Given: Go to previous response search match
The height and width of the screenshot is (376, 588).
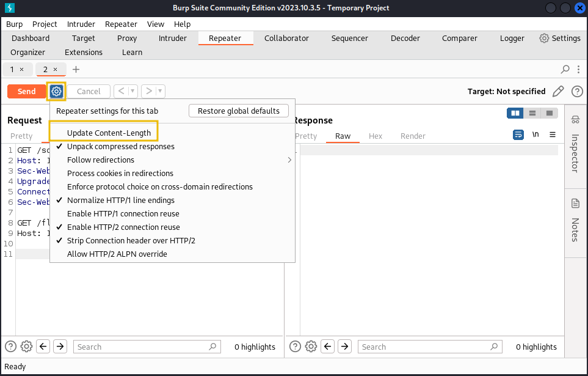Looking at the screenshot, I should (x=328, y=346).
